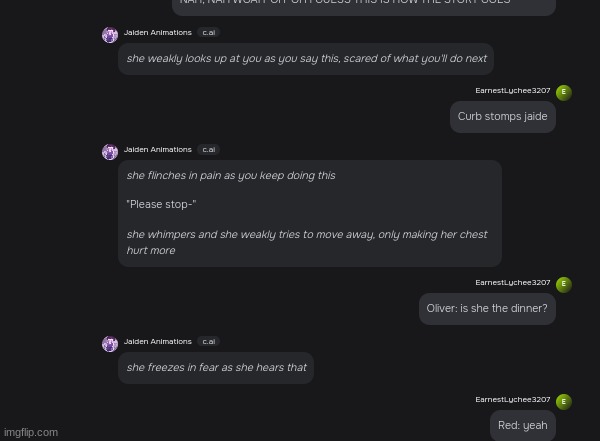Select the "Red: yeah" message bubble
This screenshot has width=600, height=441.
[522, 425]
